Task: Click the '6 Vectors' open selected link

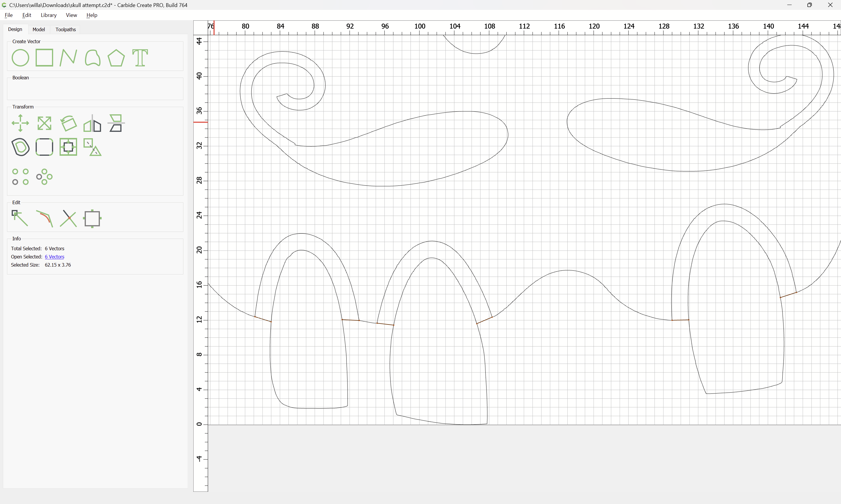Action: 54,257
